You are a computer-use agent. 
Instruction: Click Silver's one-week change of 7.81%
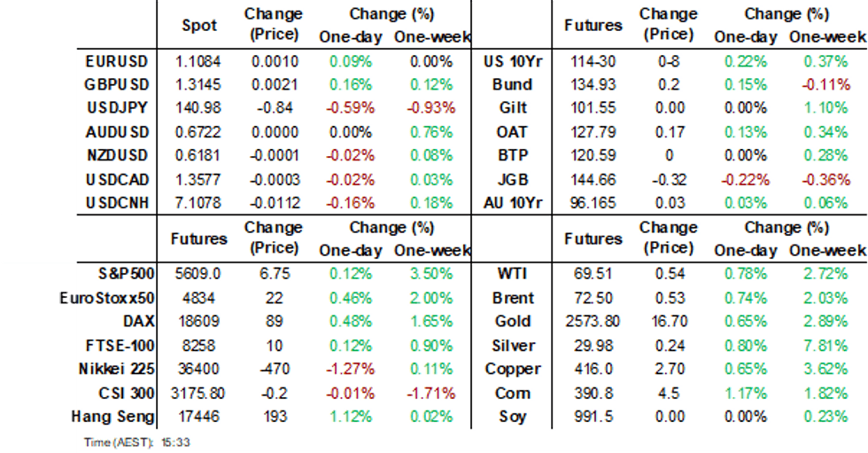[827, 346]
